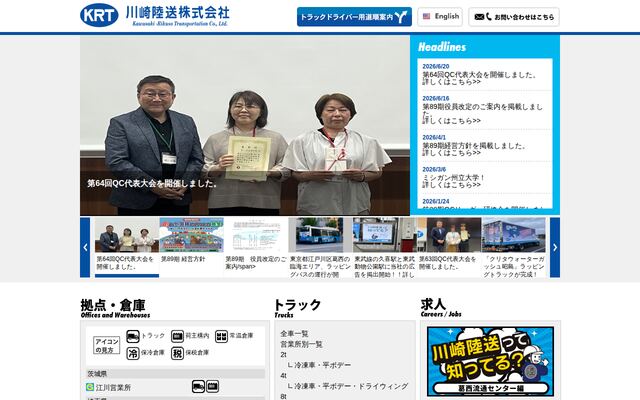Click the 全車一覧 trucks link
The height and width of the screenshot is (400, 640).
click(294, 333)
